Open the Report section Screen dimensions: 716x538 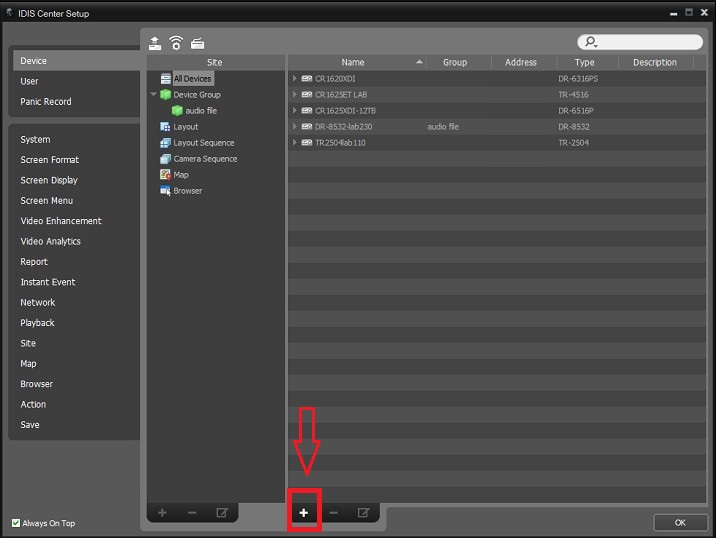[x=34, y=262]
